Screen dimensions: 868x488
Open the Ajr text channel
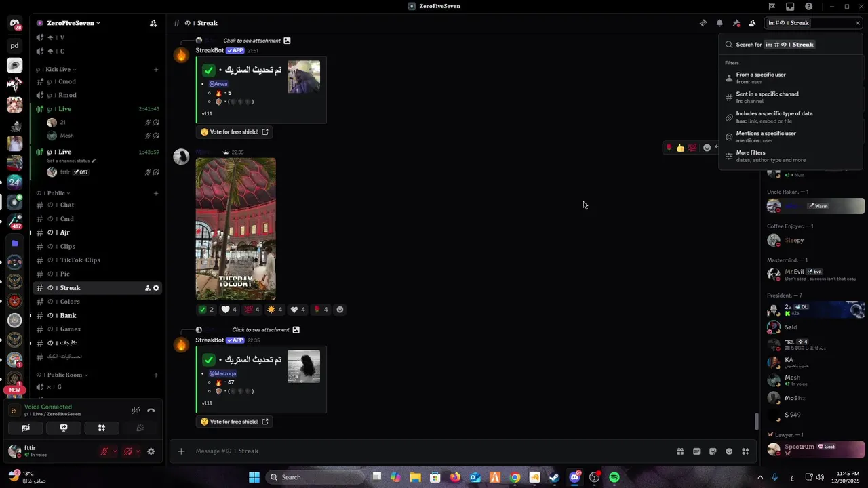[97, 232]
